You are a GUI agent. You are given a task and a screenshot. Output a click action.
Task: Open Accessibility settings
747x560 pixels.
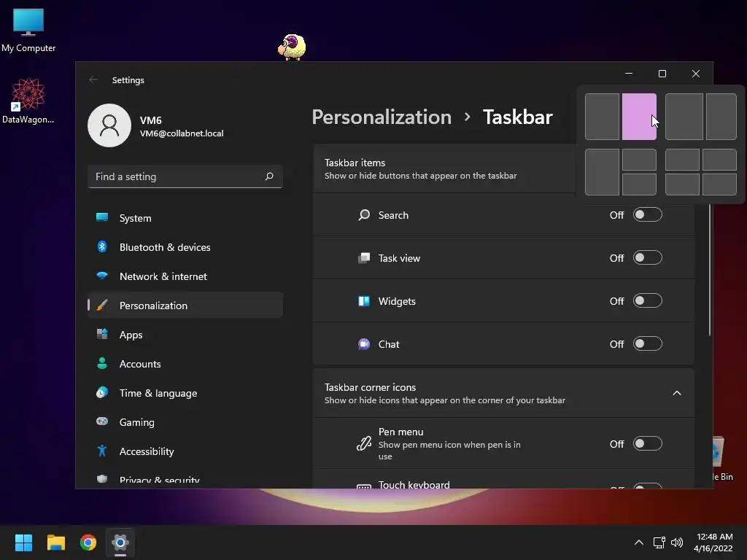point(185,451)
